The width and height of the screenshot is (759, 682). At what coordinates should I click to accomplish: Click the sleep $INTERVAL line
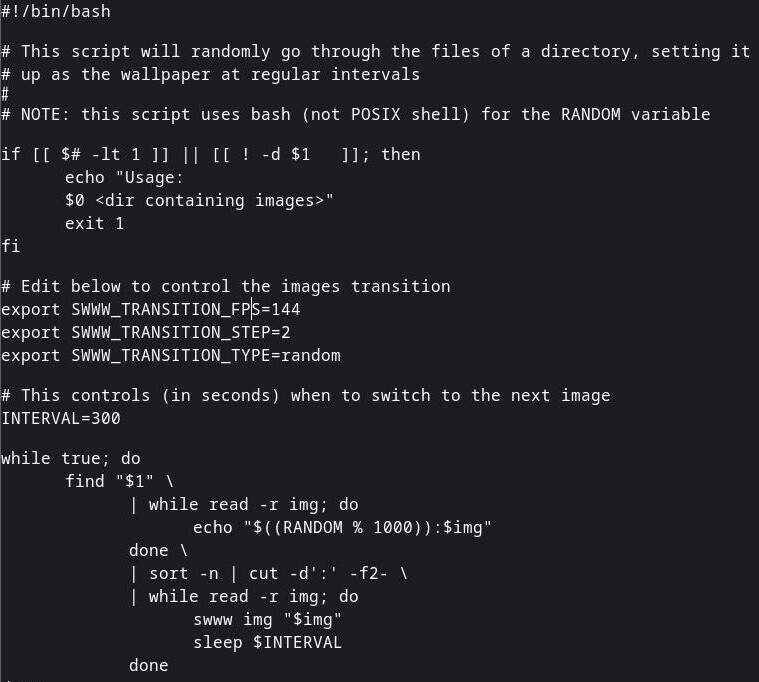click(x=267, y=643)
